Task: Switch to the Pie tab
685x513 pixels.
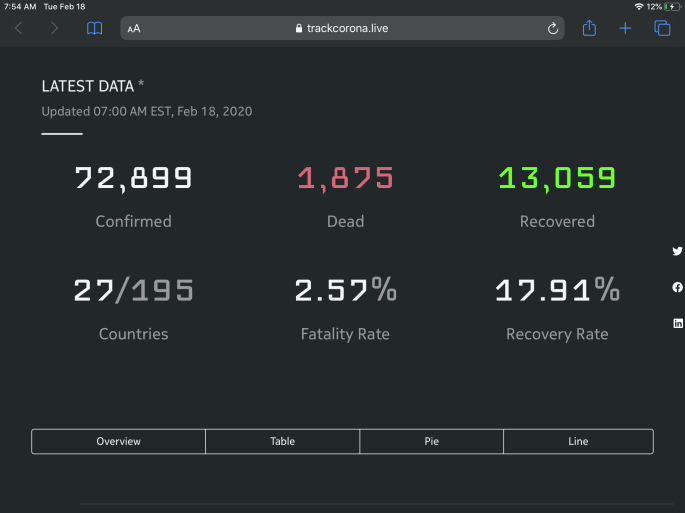Action: (431, 441)
